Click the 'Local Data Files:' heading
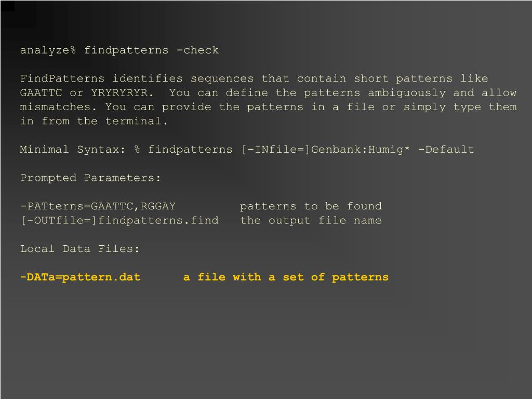Viewport: 532px width, 399px height. point(79,249)
